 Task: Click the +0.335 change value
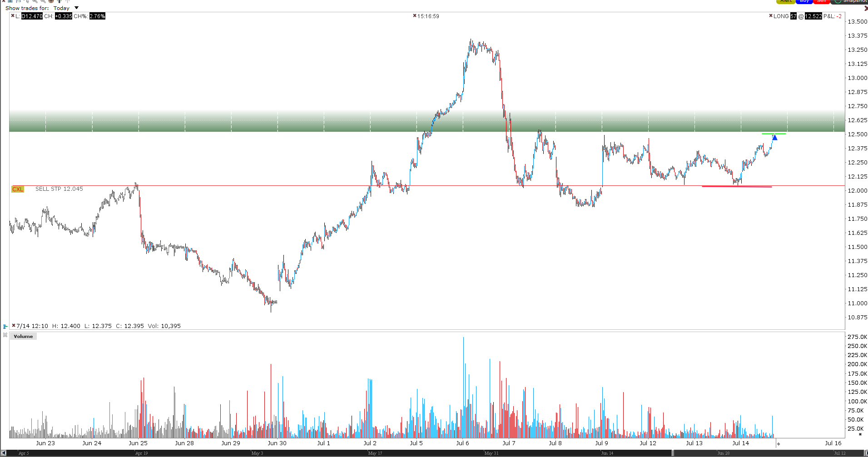tap(64, 16)
